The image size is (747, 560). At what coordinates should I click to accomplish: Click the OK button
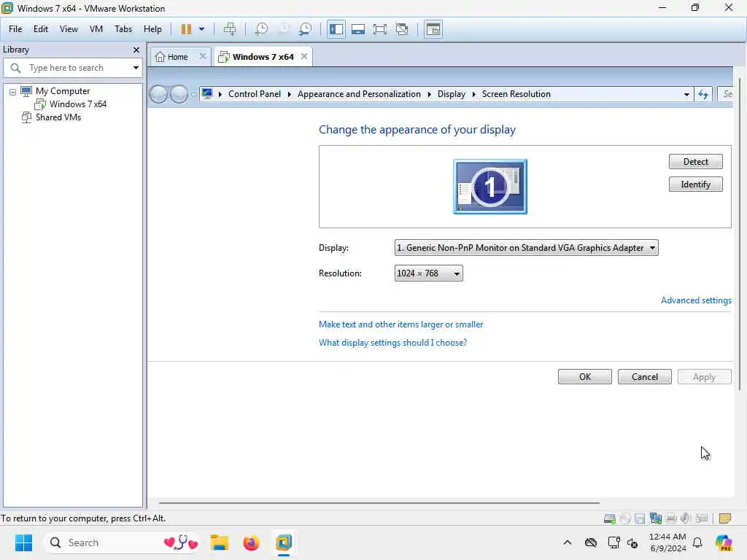[584, 377]
